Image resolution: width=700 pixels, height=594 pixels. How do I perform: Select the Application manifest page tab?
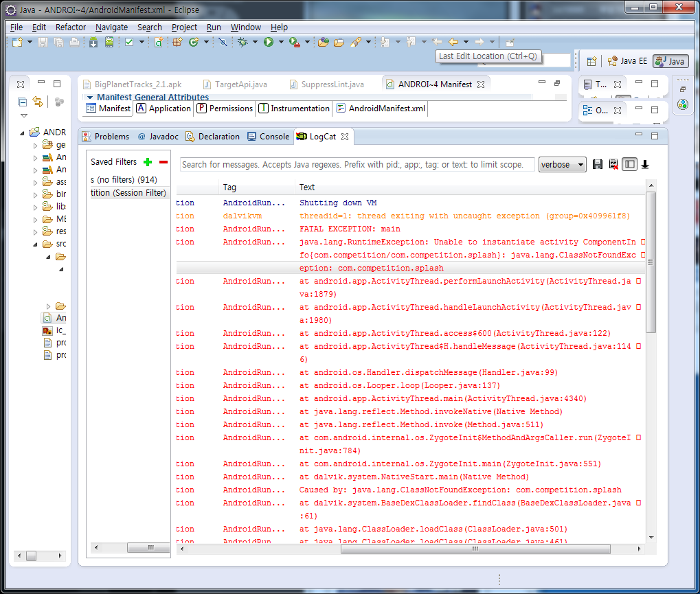click(164, 108)
